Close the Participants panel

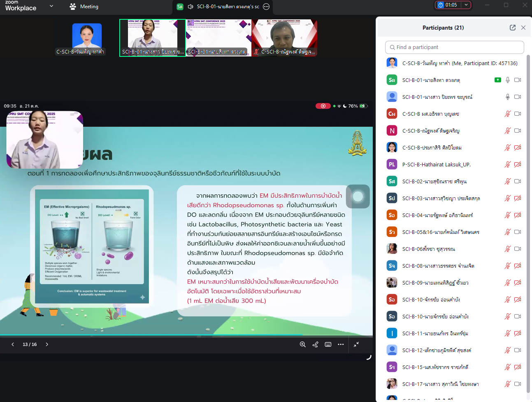coord(523,28)
